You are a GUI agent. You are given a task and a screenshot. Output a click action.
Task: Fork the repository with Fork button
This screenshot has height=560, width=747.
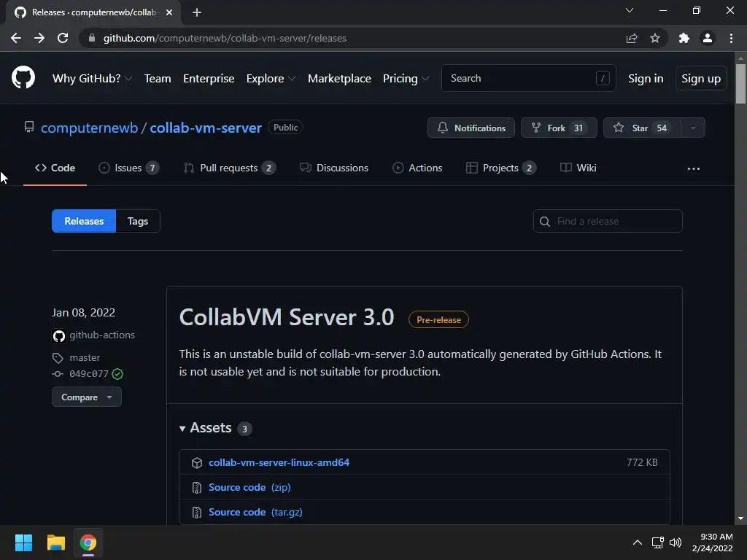point(559,128)
